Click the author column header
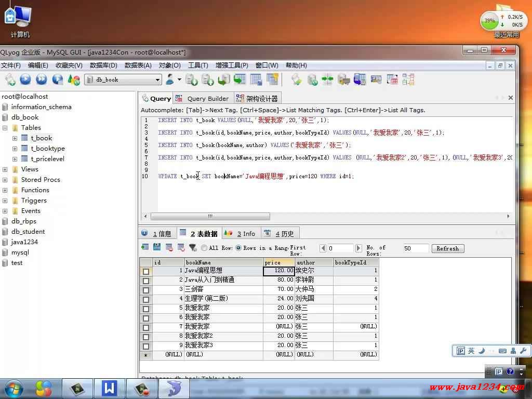The image size is (532, 399). (314, 262)
